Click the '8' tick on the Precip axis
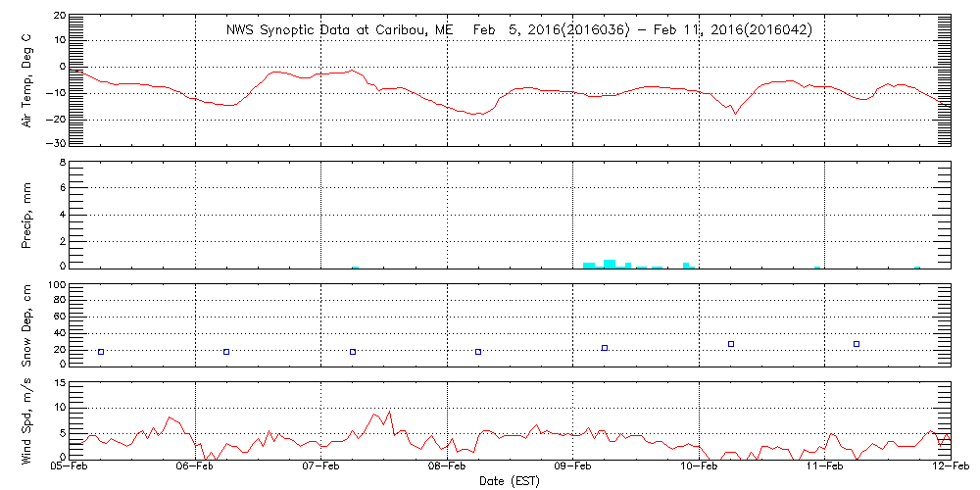Image resolution: width=980 pixels, height=490 pixels. coord(63,163)
